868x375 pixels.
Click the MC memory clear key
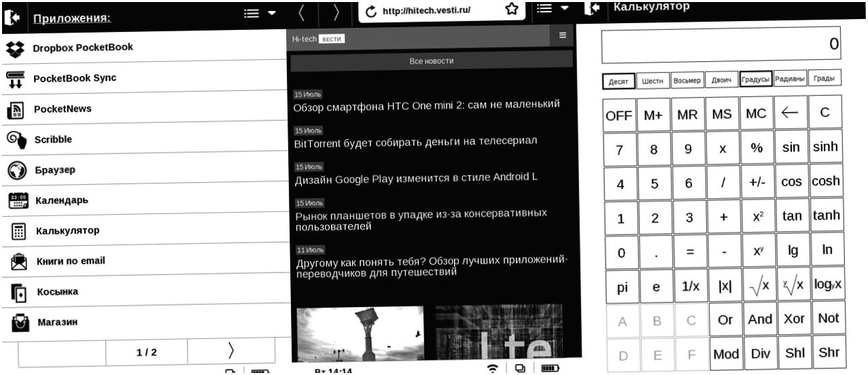tap(756, 113)
